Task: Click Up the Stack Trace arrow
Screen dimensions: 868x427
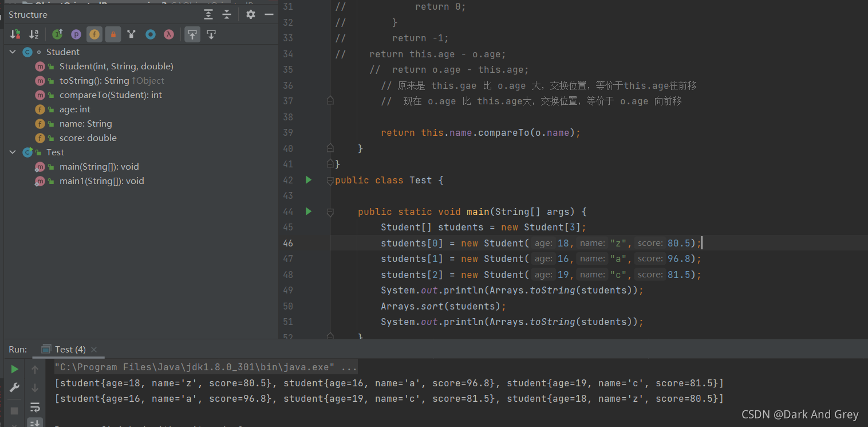Action: pyautogui.click(x=35, y=369)
